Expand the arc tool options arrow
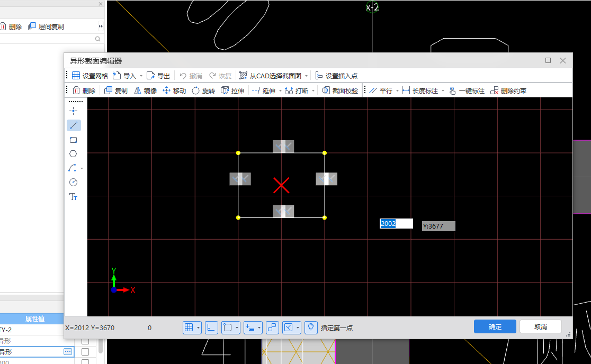 [x=82, y=169]
